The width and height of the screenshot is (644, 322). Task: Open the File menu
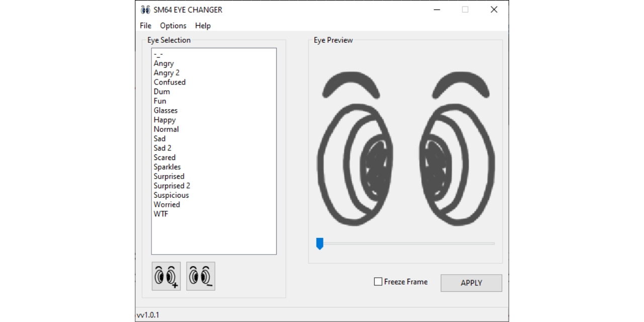click(x=145, y=26)
